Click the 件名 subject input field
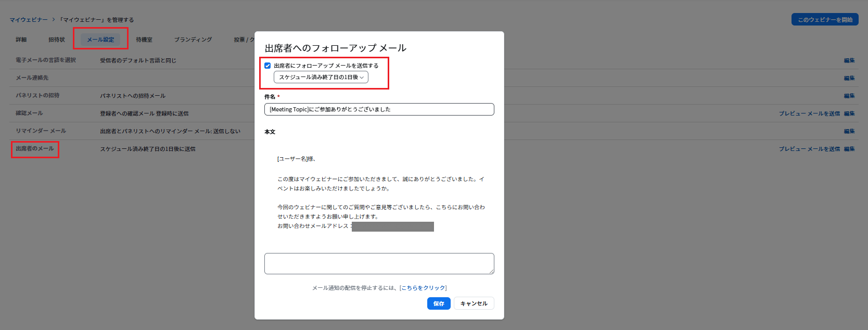This screenshot has height=330, width=868. coord(379,109)
